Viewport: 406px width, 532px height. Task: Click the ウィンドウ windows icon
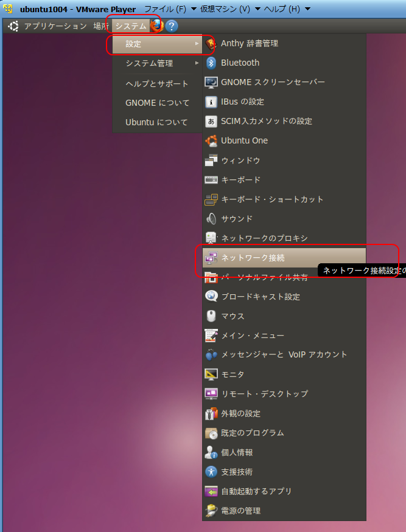(211, 160)
